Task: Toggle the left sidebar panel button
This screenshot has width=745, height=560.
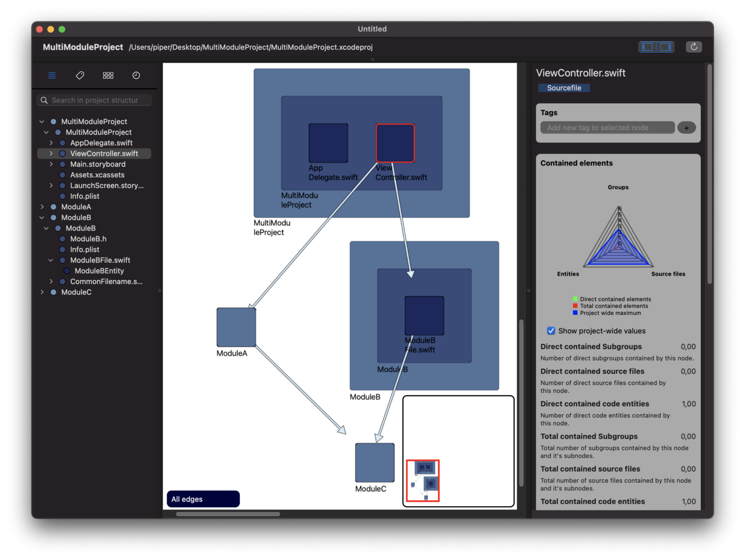Action: [x=648, y=47]
